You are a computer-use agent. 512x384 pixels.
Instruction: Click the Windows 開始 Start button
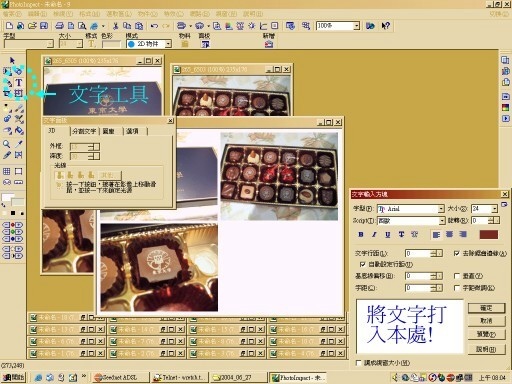pyautogui.click(x=13, y=377)
